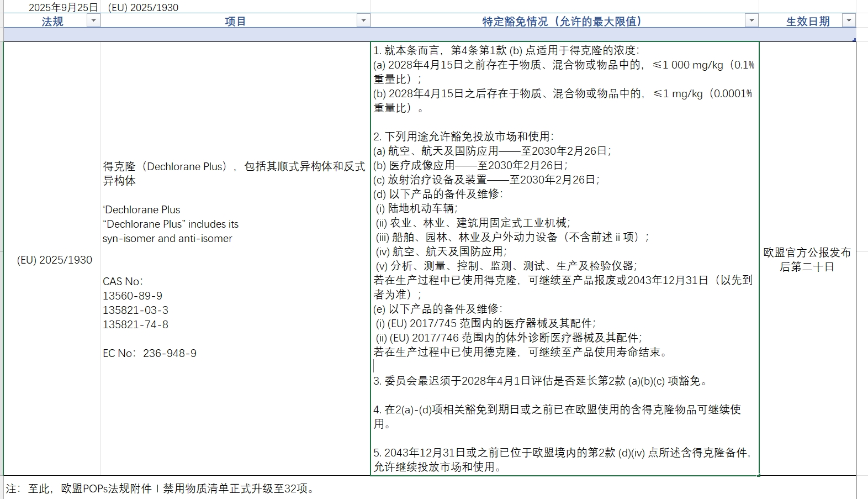Click the light blue empty row below headers
Screen dimensions: 868x499
[x=387, y=35]
